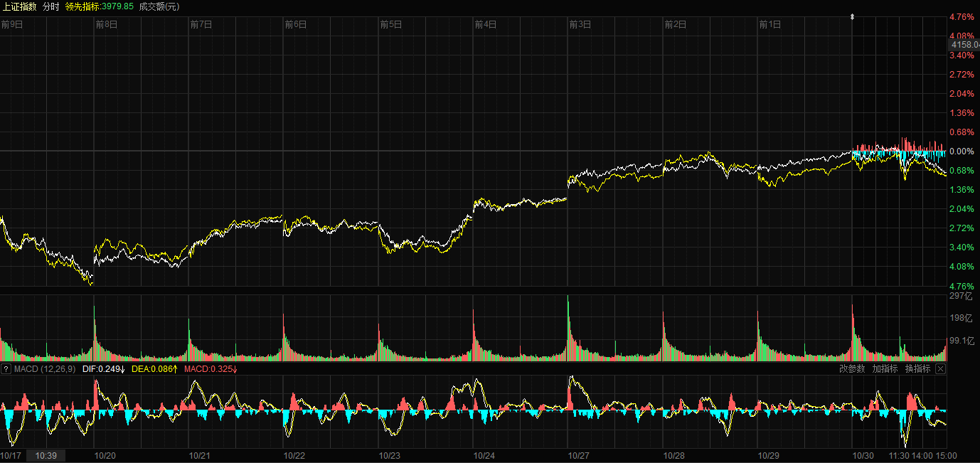Click the 10:39 time cursor label
Screen dimensions: 980x463
click(x=46, y=455)
